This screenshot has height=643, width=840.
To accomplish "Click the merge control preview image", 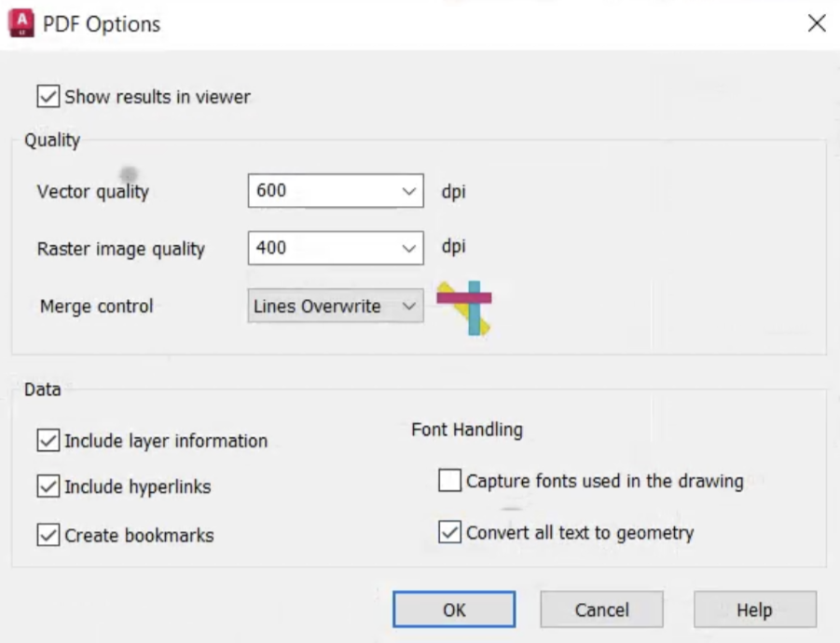I will point(465,307).
